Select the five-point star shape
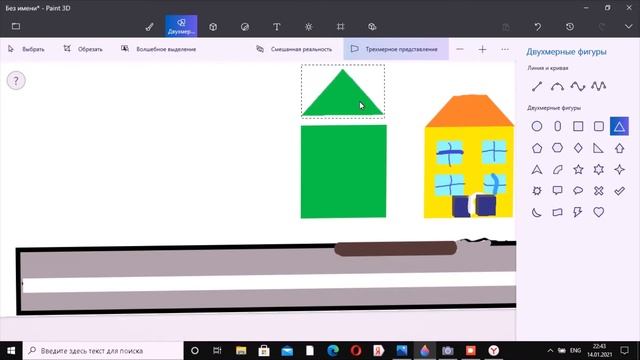This screenshot has height=360, width=640. (578, 169)
